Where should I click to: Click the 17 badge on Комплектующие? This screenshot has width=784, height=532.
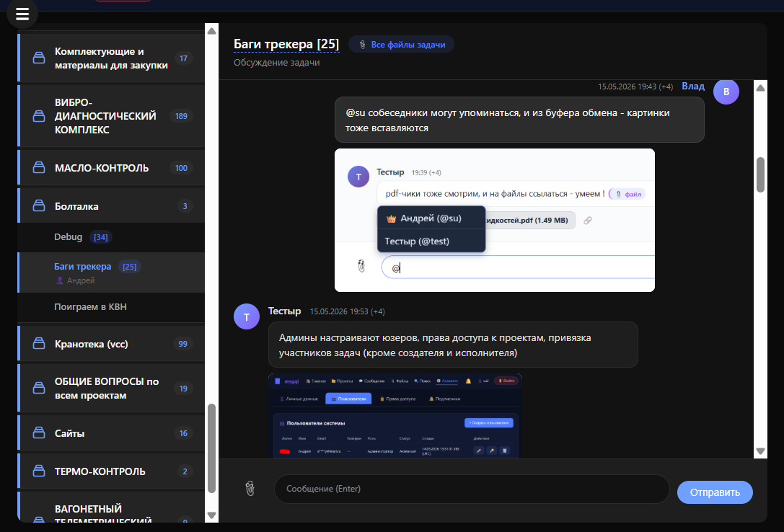(x=183, y=58)
